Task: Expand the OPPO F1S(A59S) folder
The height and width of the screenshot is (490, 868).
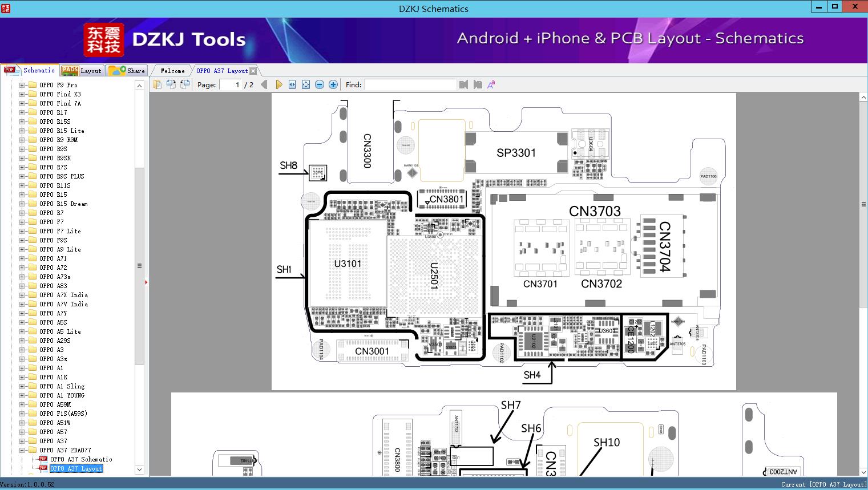Action: coord(22,414)
